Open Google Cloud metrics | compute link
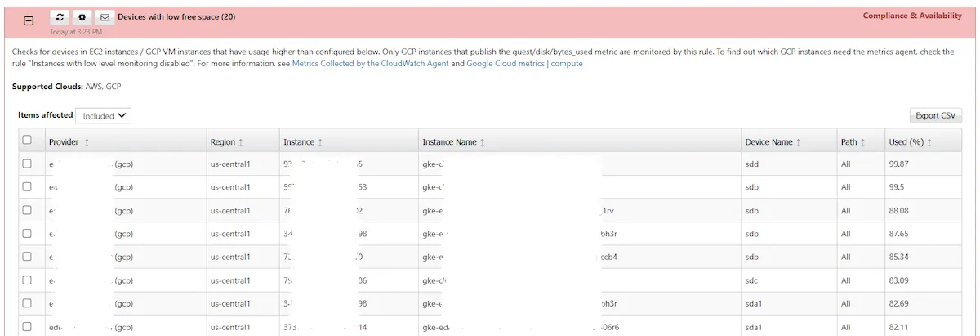 (524, 63)
